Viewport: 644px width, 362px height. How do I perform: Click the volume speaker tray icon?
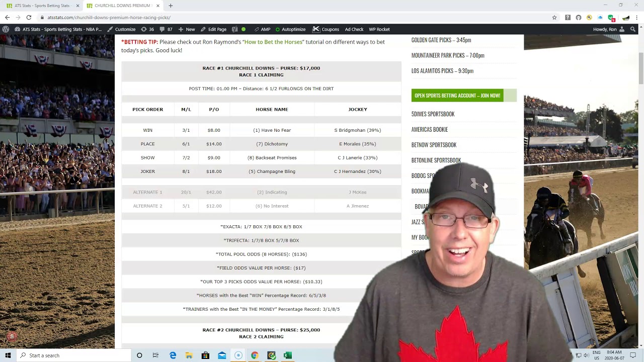click(586, 355)
